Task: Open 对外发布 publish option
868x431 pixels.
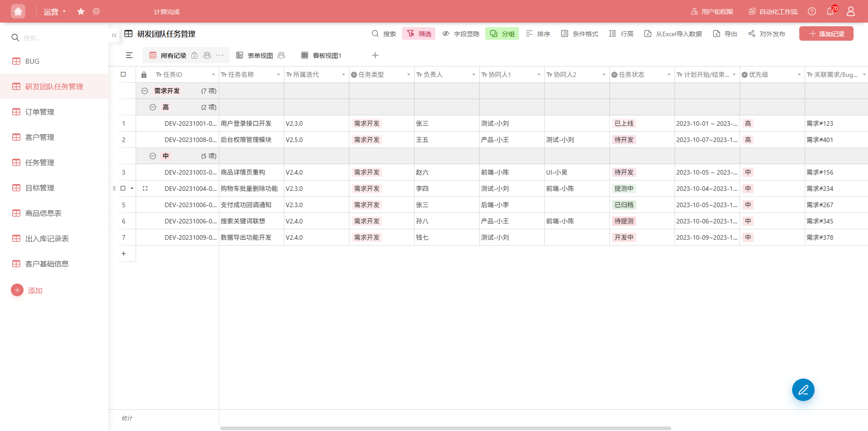Action: coord(767,33)
